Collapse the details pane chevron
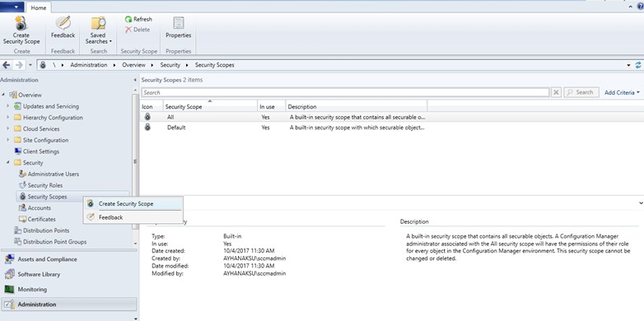The width and height of the screenshot is (644, 321). pyautogui.click(x=641, y=202)
